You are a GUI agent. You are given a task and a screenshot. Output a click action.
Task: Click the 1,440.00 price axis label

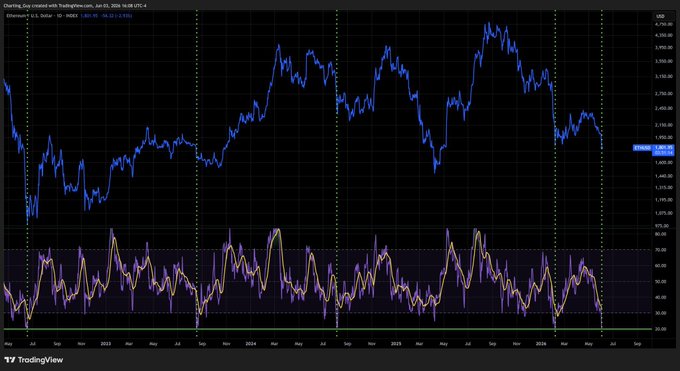point(664,176)
